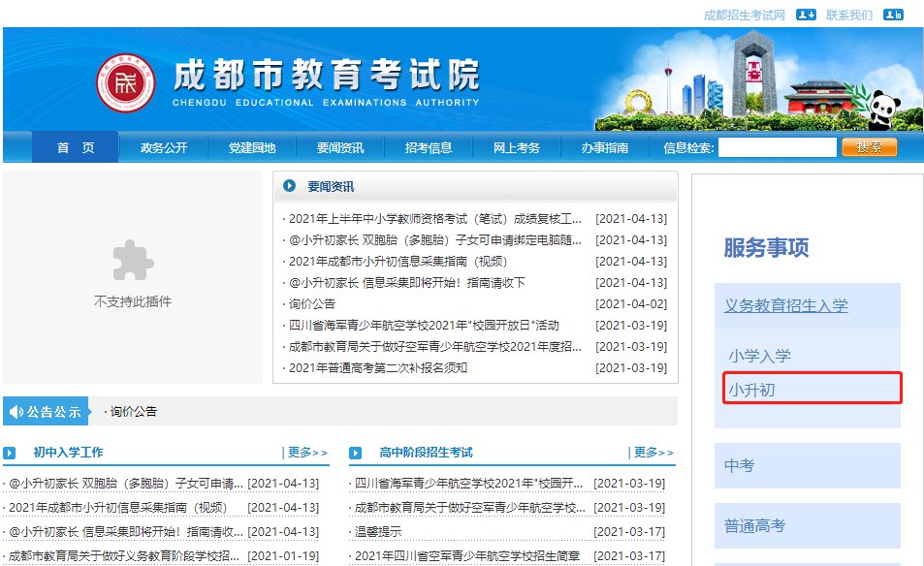
Task: Click the icon next to 成都招生考试网
Action: pyautogui.click(x=806, y=15)
